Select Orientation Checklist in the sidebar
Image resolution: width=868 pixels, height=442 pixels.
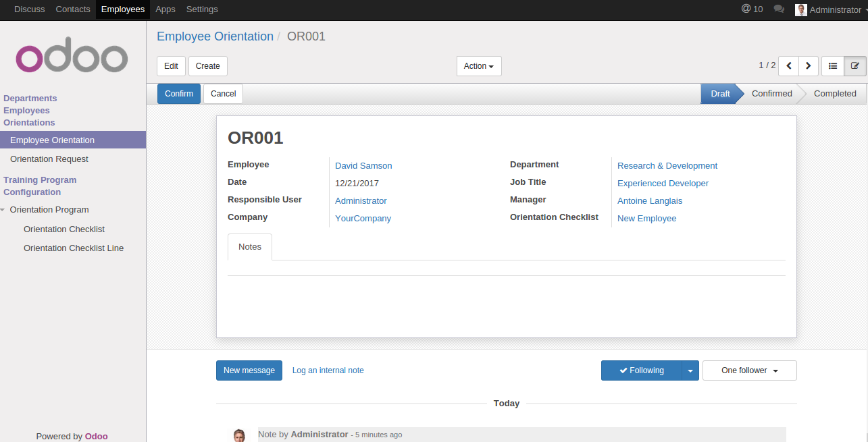coord(64,229)
